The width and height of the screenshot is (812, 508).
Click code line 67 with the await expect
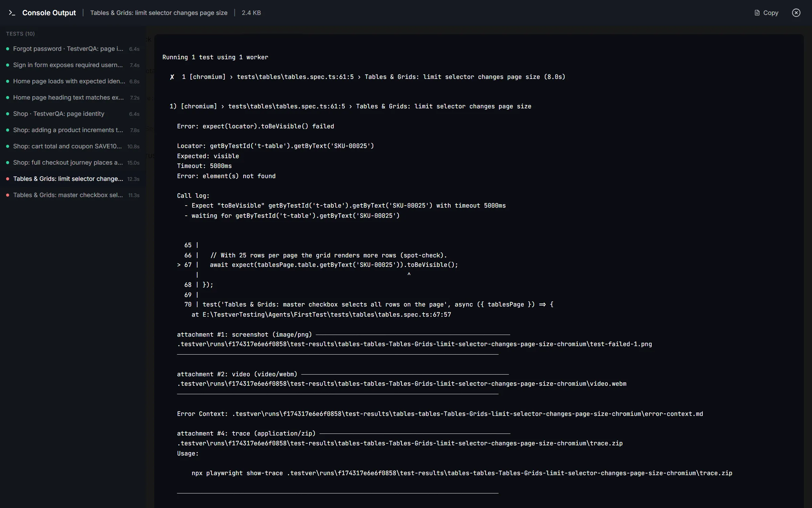[x=317, y=265]
